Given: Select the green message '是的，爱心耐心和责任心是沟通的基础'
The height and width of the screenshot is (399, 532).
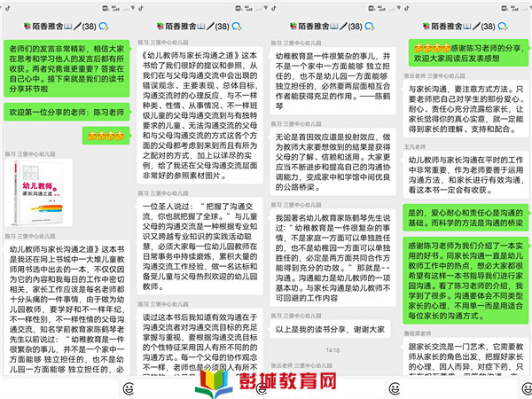Looking at the screenshot, I should (x=465, y=217).
